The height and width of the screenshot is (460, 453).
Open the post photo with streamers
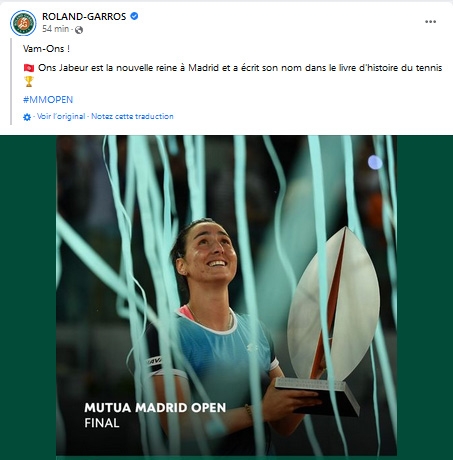pyautogui.click(x=226, y=295)
